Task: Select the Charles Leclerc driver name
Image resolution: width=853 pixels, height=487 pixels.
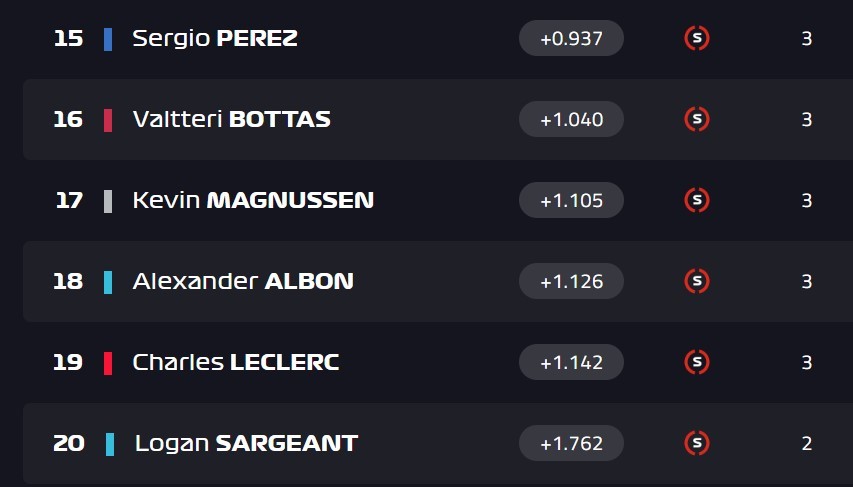Action: pos(236,362)
